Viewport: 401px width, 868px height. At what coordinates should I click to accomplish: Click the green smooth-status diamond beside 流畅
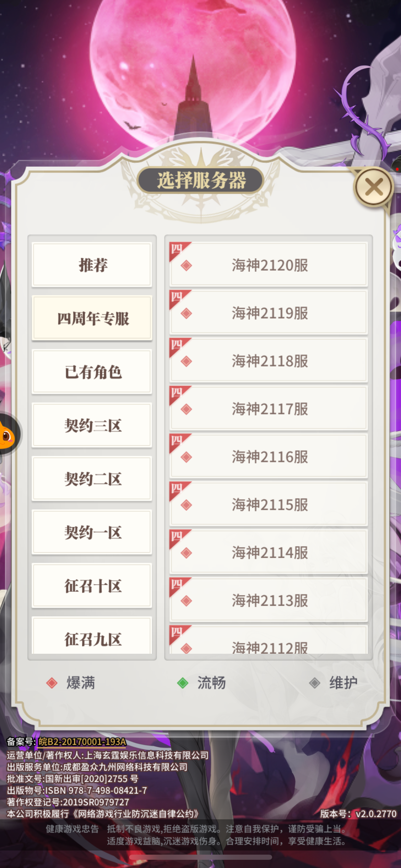[x=183, y=683]
